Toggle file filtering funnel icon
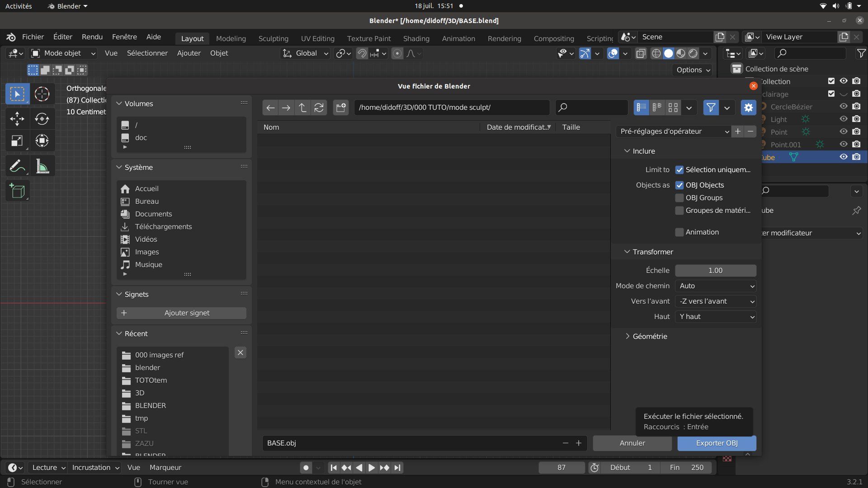The image size is (868, 488). [711, 108]
